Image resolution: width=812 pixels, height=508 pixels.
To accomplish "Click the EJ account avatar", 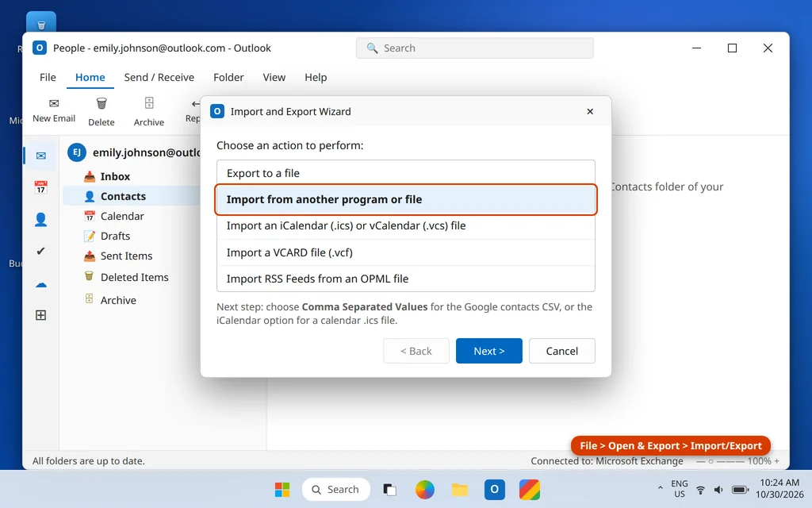I will click(77, 152).
